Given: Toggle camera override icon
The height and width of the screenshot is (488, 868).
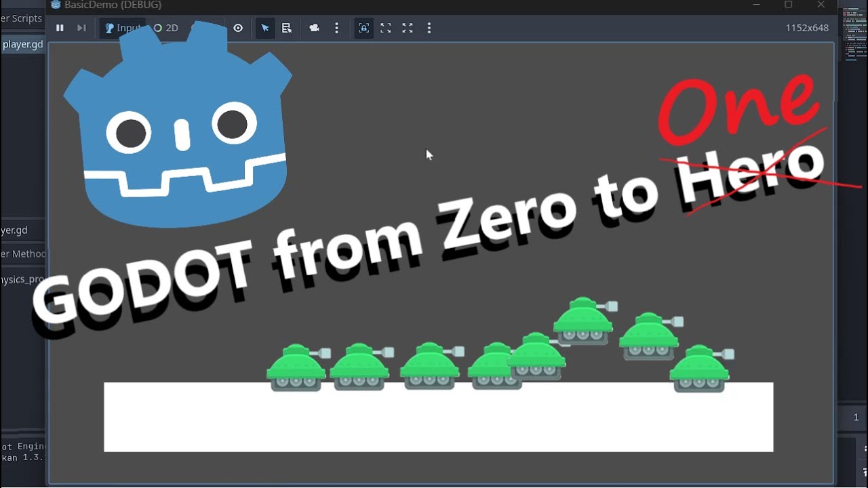Looking at the screenshot, I should point(315,28).
